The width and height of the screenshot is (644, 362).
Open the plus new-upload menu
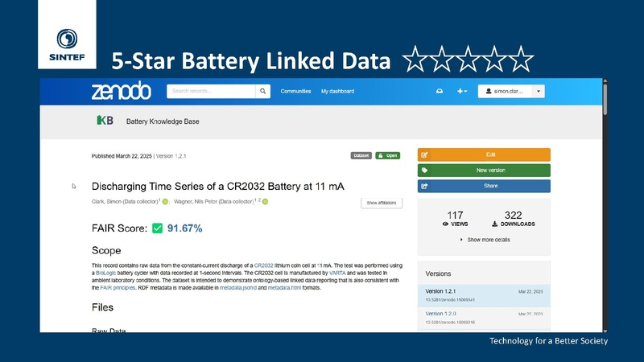(x=462, y=92)
